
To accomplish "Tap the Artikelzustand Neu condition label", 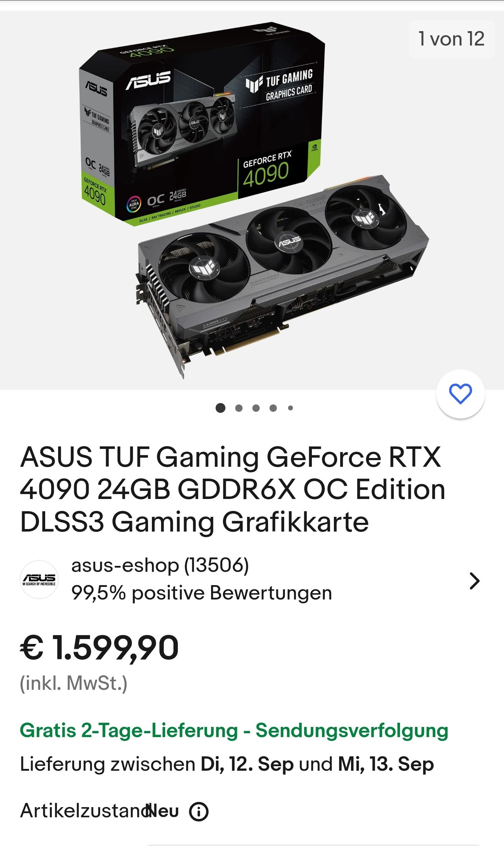I will pos(99,811).
